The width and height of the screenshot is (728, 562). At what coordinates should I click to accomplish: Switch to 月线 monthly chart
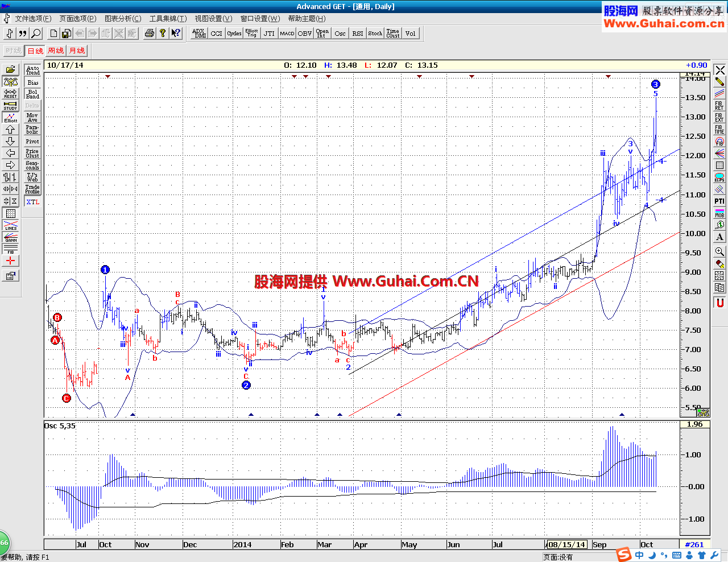click(x=77, y=51)
